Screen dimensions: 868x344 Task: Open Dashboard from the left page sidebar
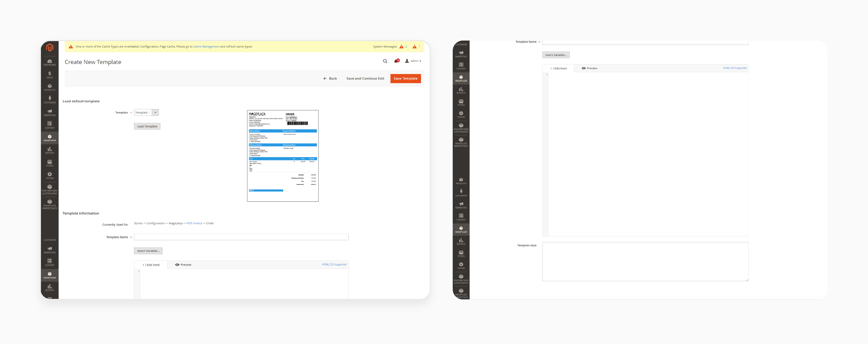click(50, 62)
